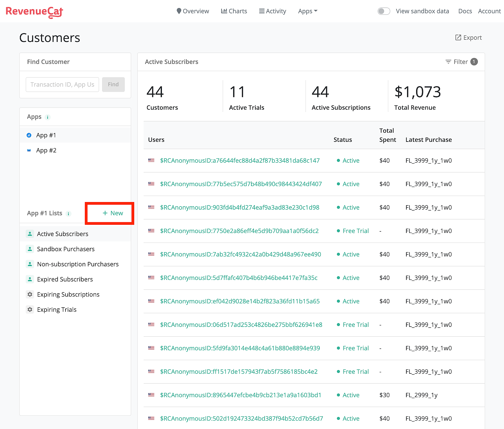
Task: Open user $RCAnonymousID:ef042d9028e14b2f823a36fd11b15a65
Action: click(x=240, y=301)
